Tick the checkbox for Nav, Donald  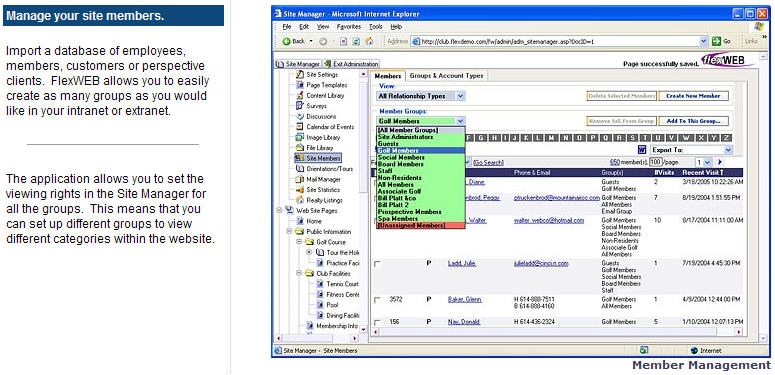click(x=377, y=323)
